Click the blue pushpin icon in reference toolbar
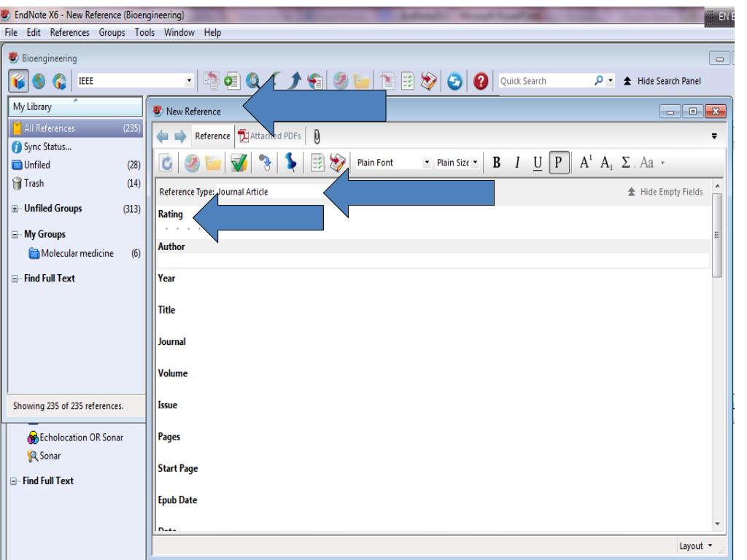This screenshot has width=747, height=560. [x=290, y=163]
